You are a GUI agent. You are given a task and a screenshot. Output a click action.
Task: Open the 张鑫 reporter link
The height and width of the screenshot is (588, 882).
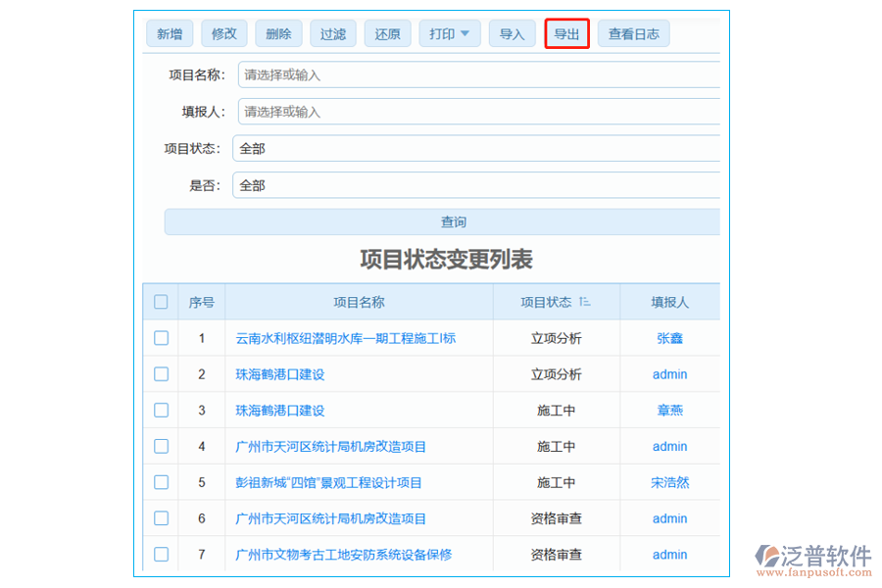669,338
